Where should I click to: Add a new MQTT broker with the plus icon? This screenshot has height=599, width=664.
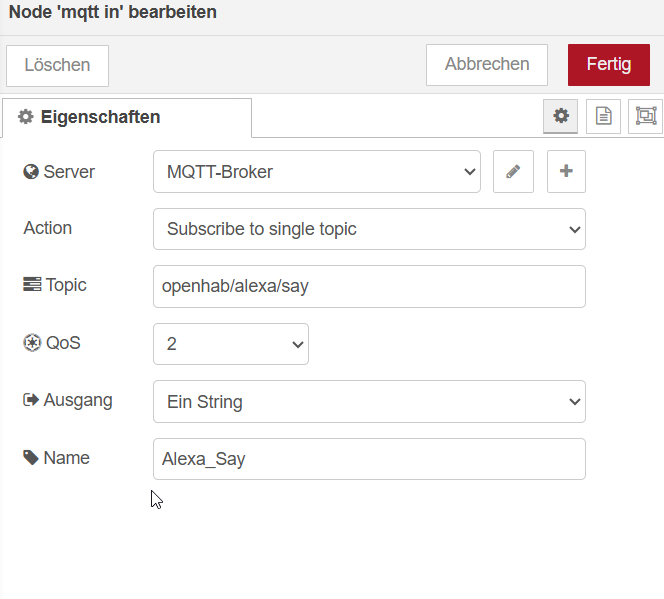coord(566,172)
